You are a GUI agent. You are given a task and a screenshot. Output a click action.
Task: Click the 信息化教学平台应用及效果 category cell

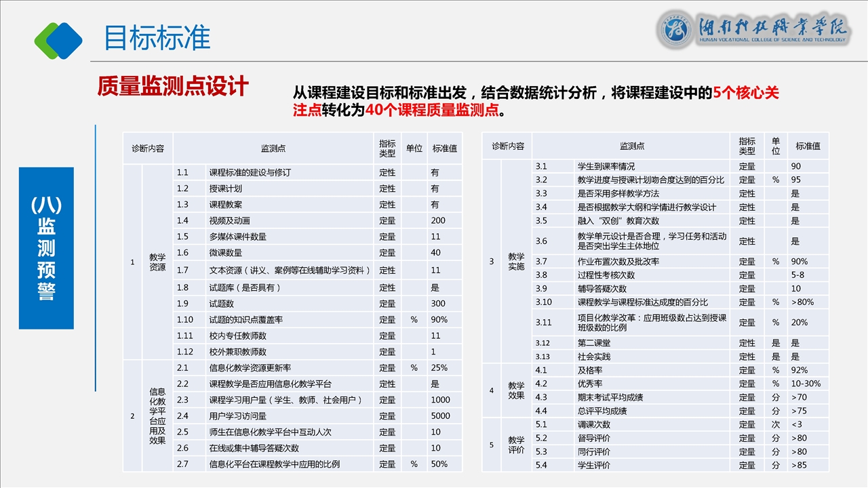click(157, 415)
